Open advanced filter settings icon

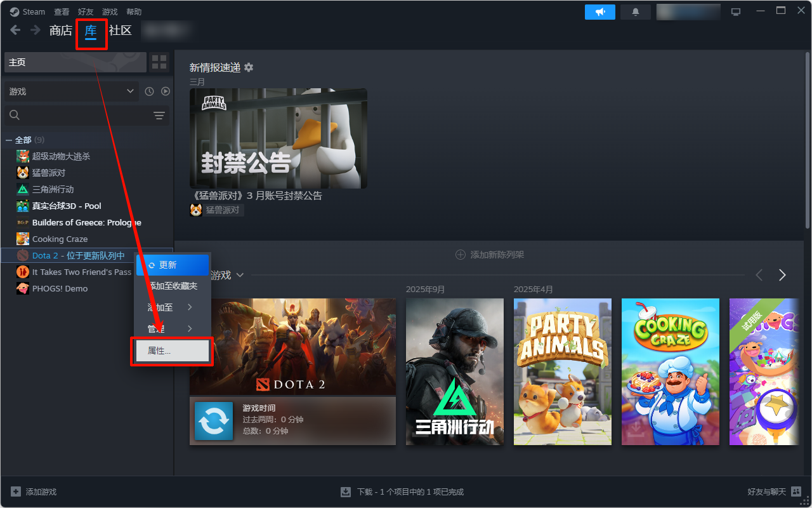coord(159,115)
